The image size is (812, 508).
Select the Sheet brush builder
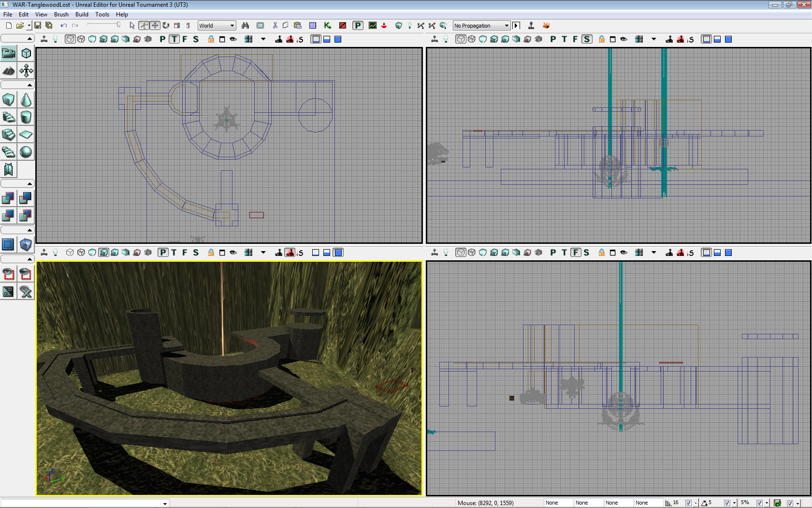point(26,134)
